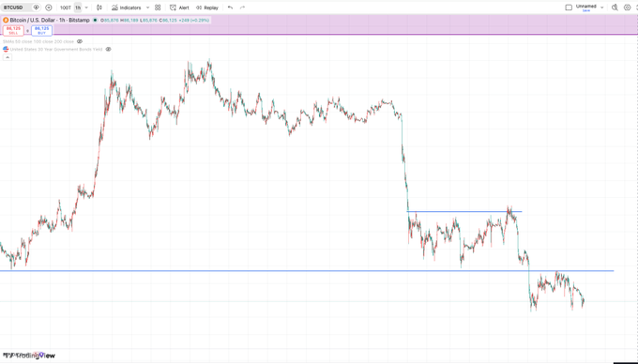The height and width of the screenshot is (364, 638).
Task: Open the Indicators dialog
Action: pos(127,8)
